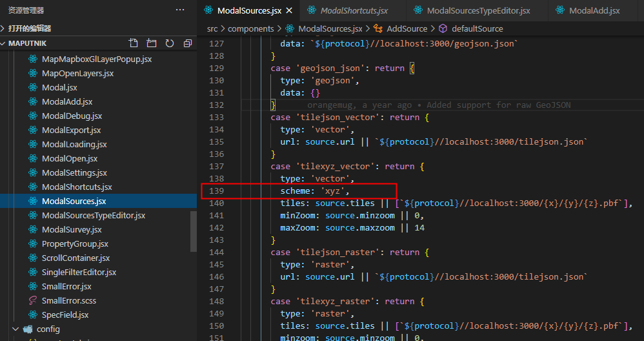Click the 'tilejson_vector' case string
This screenshot has height=341, width=644.
339,118
